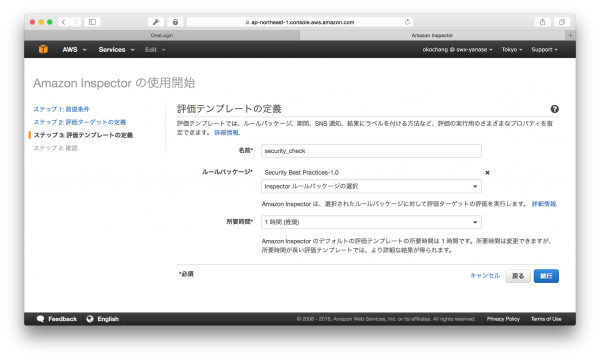Viewport: 600px width, 360px height.
Task: Remove Security Best Practices-1.0 with the x icon
Action: (488, 173)
